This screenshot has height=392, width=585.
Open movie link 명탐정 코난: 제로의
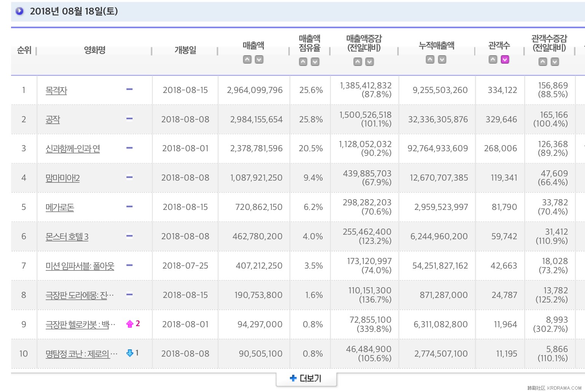(x=82, y=354)
